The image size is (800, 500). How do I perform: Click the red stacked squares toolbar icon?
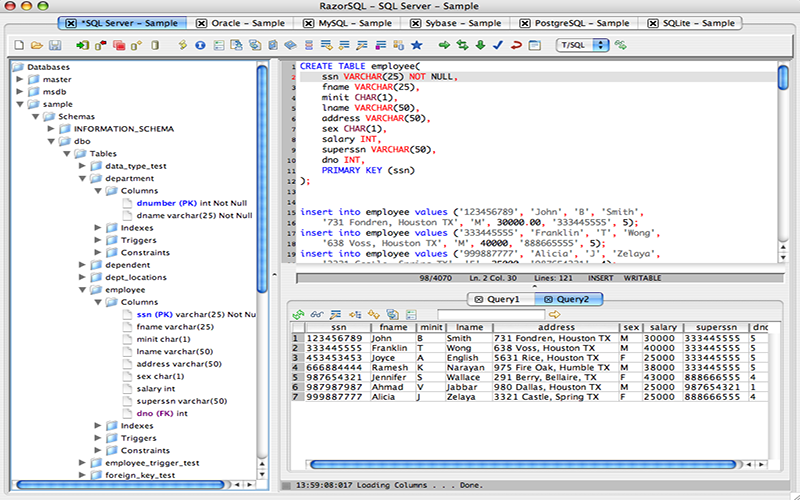119,45
